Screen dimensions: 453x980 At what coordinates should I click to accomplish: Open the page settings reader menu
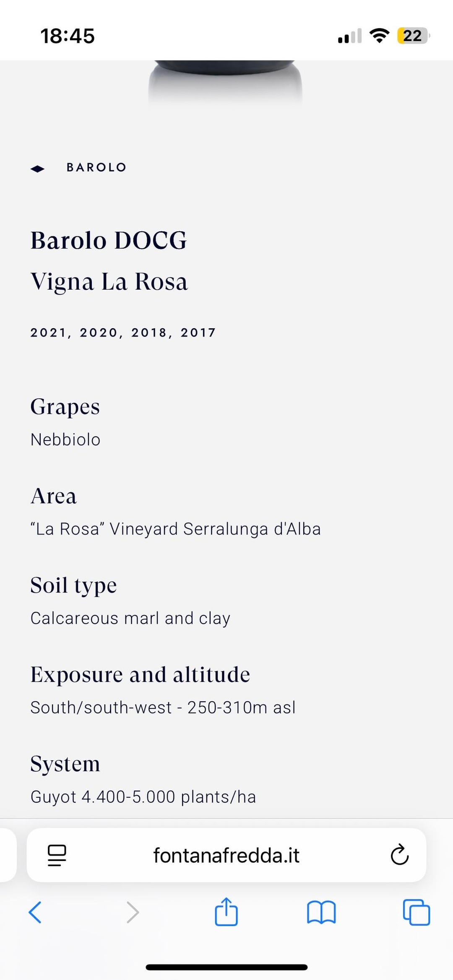tap(57, 855)
